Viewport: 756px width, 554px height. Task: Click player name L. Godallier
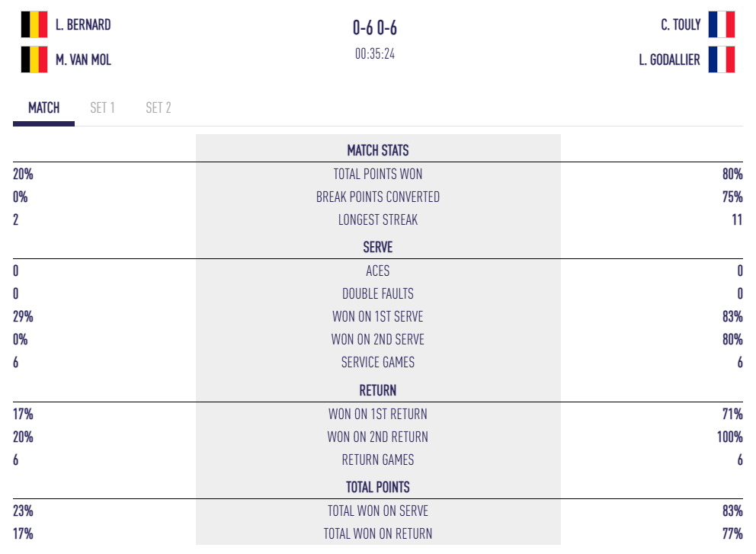(x=669, y=59)
